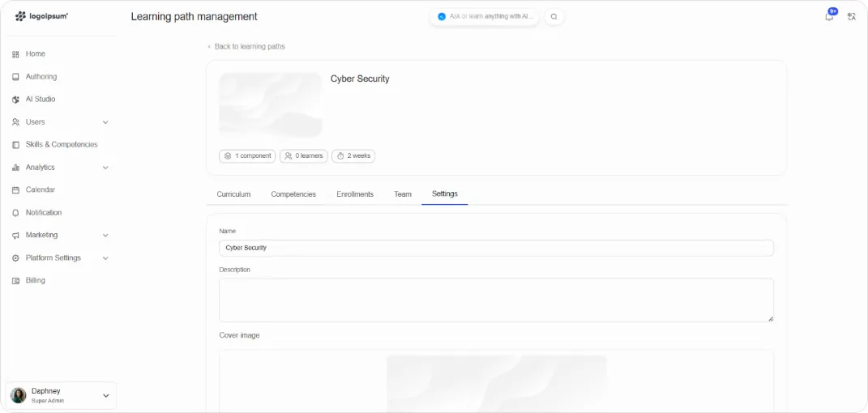Click Daphney's profile avatar
Viewport: 868px width, 413px height.
point(19,395)
